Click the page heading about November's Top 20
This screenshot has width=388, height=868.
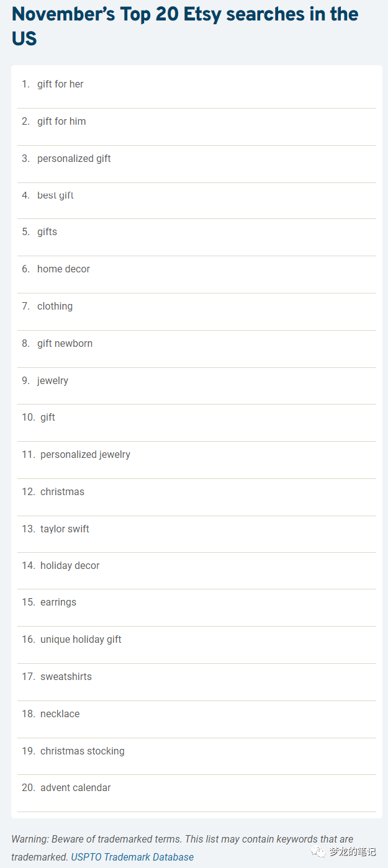(185, 25)
